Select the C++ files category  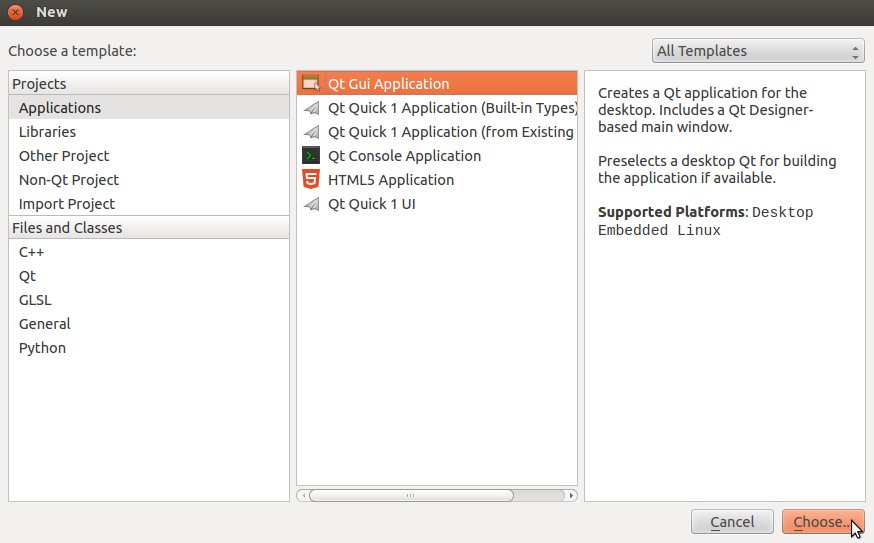149,252
